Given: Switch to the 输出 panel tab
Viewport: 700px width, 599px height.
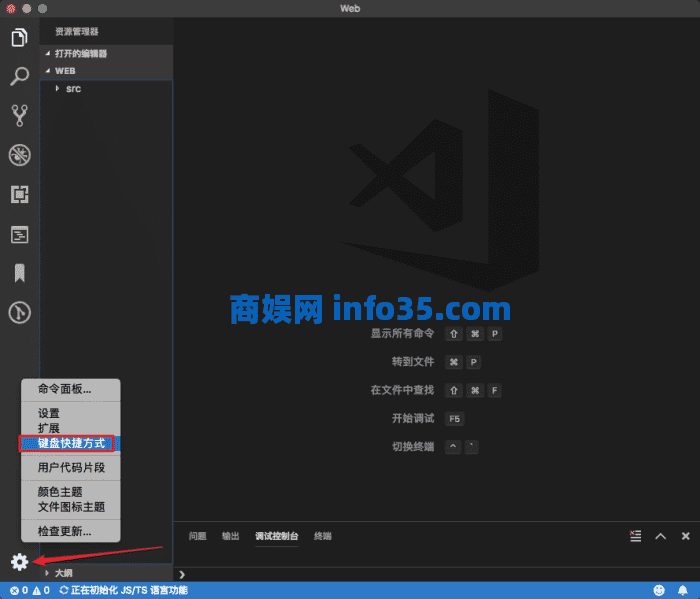Looking at the screenshot, I should [230, 536].
